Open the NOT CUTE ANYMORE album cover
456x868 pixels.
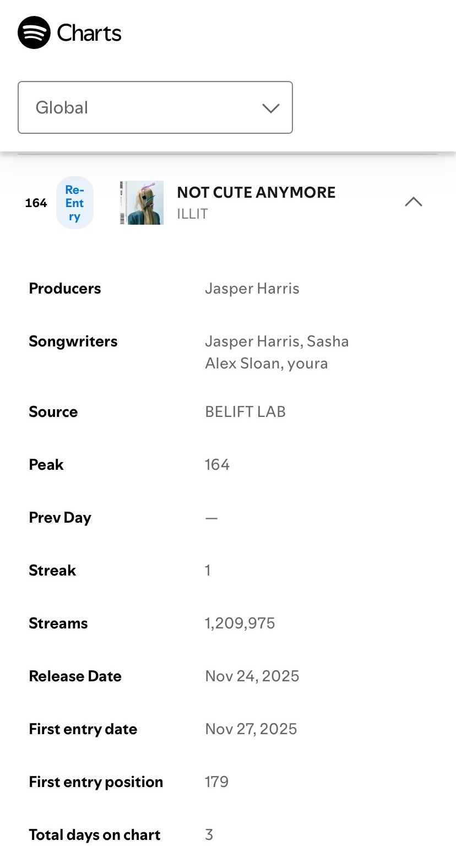[142, 203]
